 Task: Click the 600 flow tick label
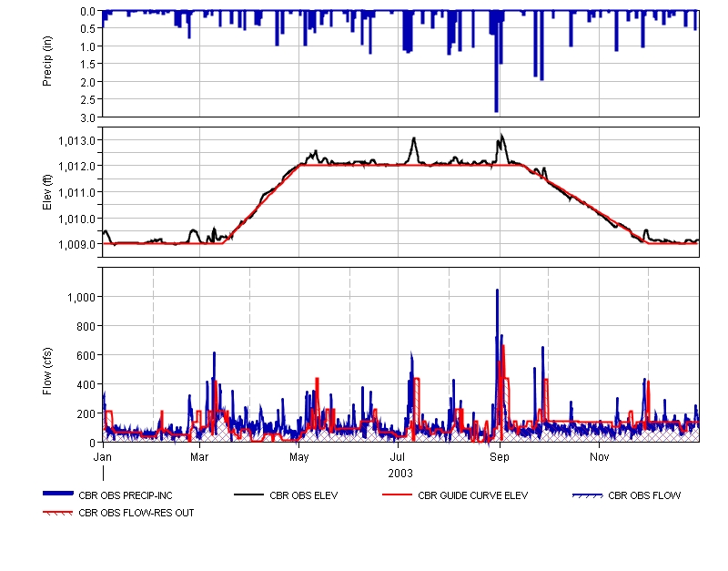tap(86, 355)
